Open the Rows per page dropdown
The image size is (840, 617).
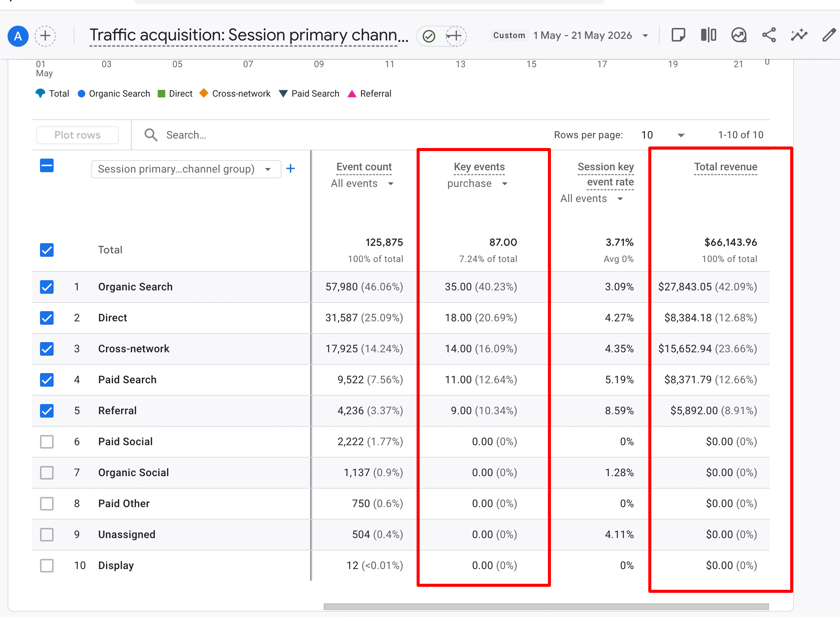click(663, 135)
